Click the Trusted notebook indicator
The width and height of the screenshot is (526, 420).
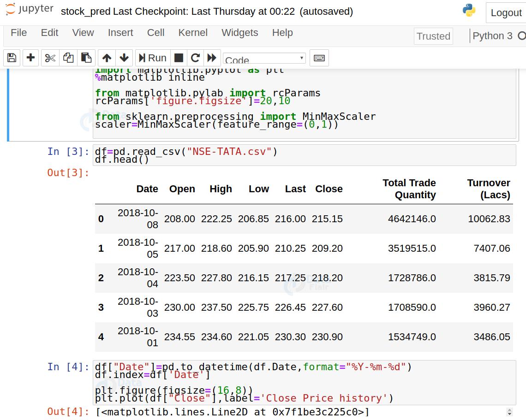[x=433, y=36]
